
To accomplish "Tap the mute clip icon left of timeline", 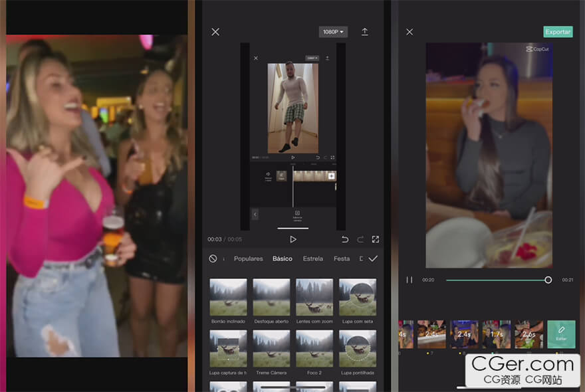I will (268, 176).
